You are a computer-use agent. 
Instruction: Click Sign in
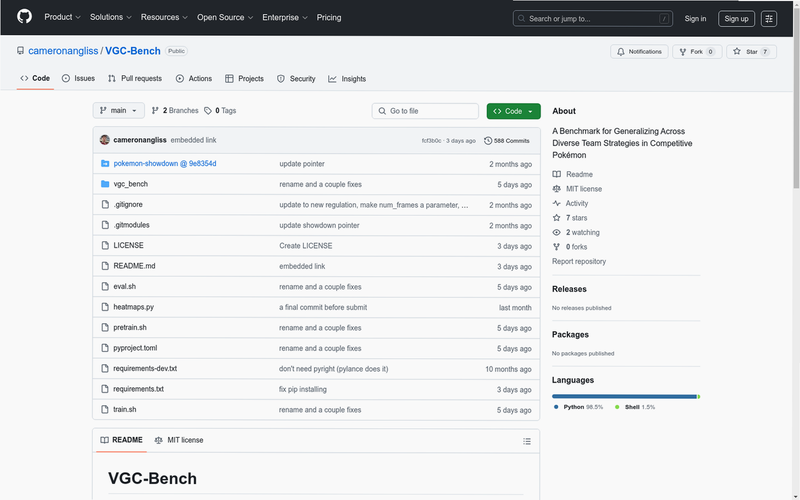pyautogui.click(x=695, y=19)
